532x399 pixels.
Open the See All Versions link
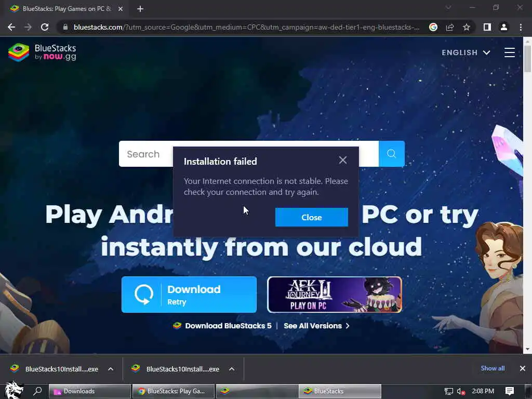click(316, 326)
